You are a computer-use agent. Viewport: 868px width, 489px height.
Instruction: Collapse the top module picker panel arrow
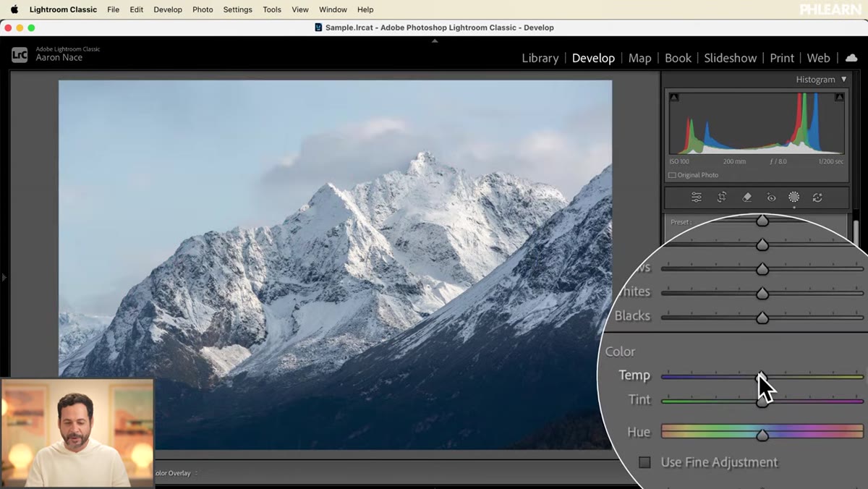coord(435,41)
